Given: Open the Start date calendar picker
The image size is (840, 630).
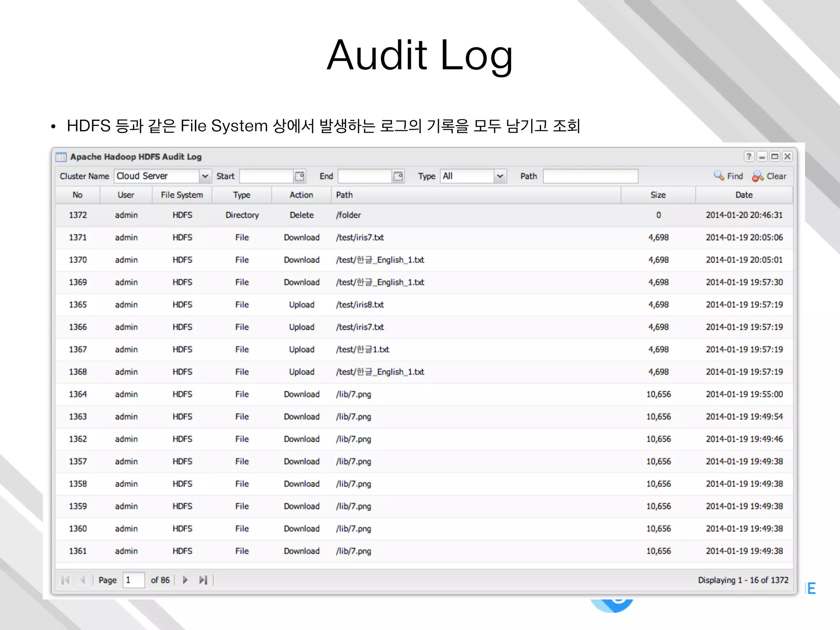Looking at the screenshot, I should pyautogui.click(x=300, y=176).
